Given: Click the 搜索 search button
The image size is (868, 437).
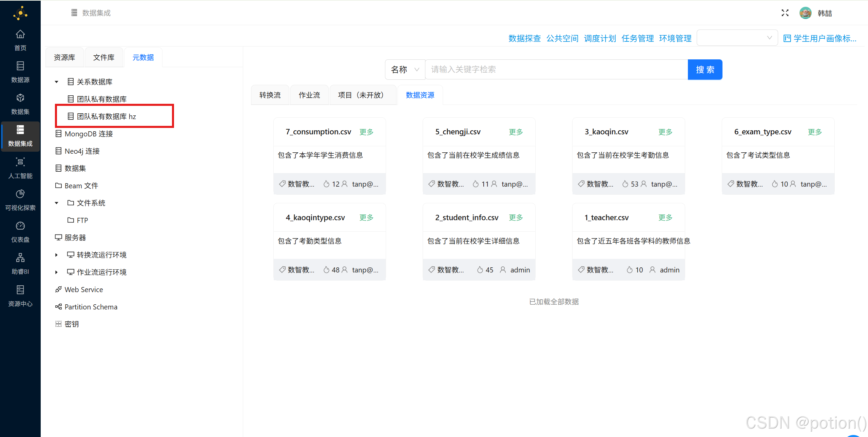Looking at the screenshot, I should point(705,70).
